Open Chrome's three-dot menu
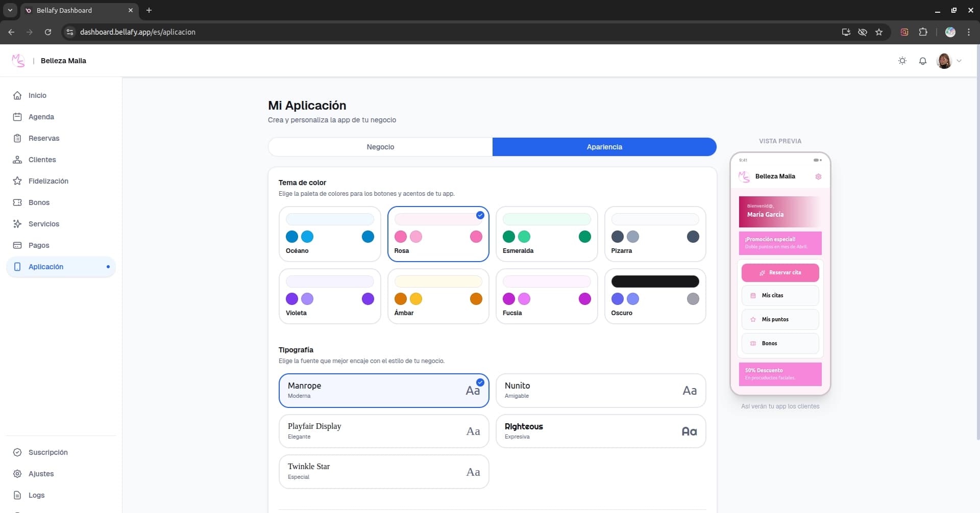 (x=969, y=32)
